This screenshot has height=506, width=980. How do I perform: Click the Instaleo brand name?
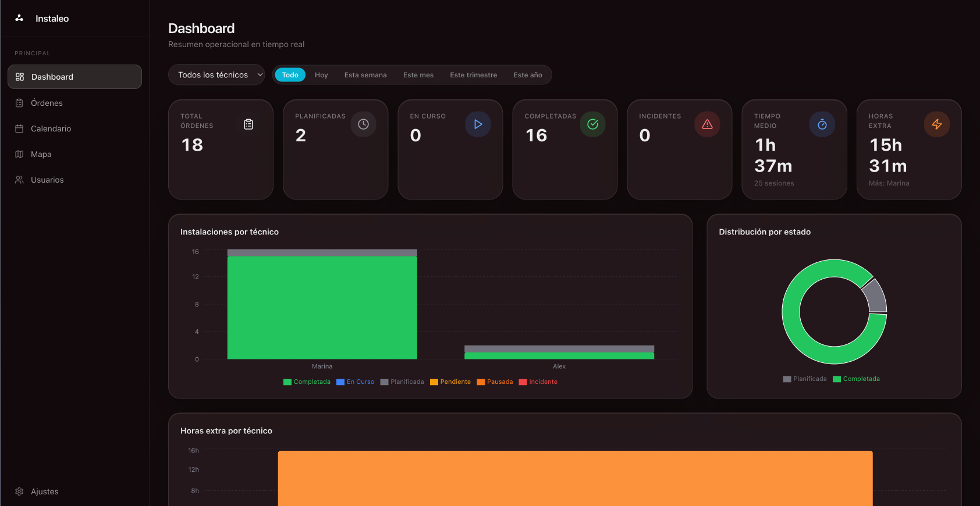tap(52, 19)
